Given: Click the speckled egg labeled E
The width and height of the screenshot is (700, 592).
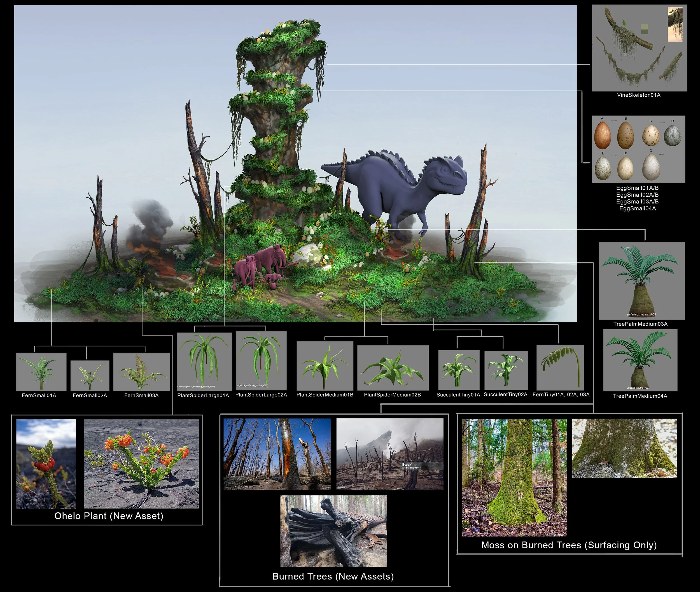Looking at the screenshot, I should [x=603, y=168].
